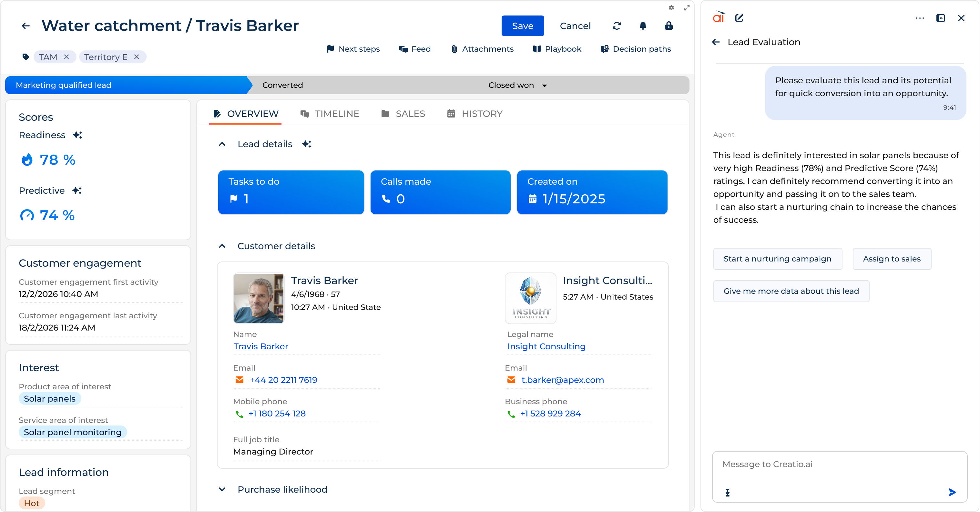The image size is (980, 512).
Task: Collapse the Customer details section
Action: [x=222, y=246]
